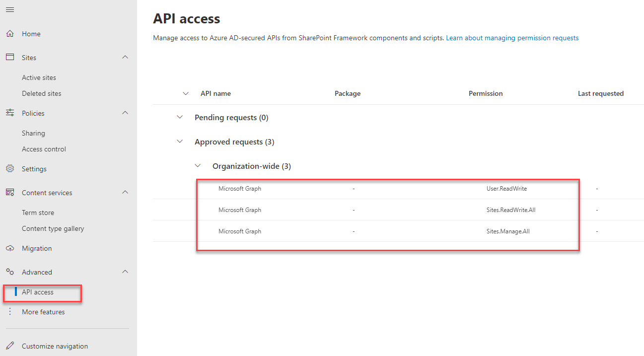Click the Migration cloud icon

click(10, 248)
